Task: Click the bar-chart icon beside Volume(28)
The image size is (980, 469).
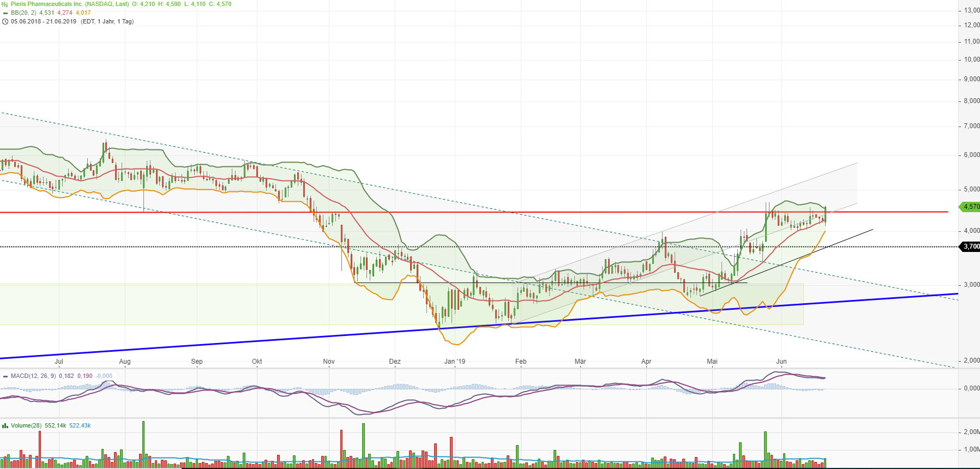Action: click(5, 426)
